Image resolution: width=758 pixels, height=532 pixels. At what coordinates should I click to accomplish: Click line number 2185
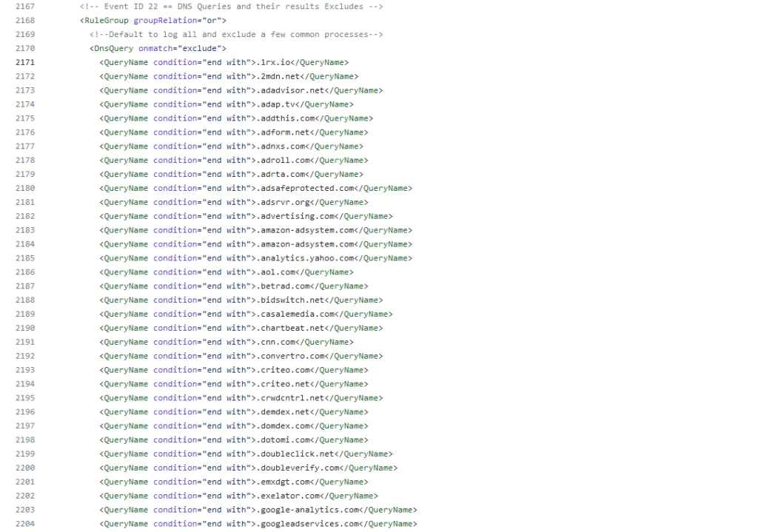[x=24, y=258]
